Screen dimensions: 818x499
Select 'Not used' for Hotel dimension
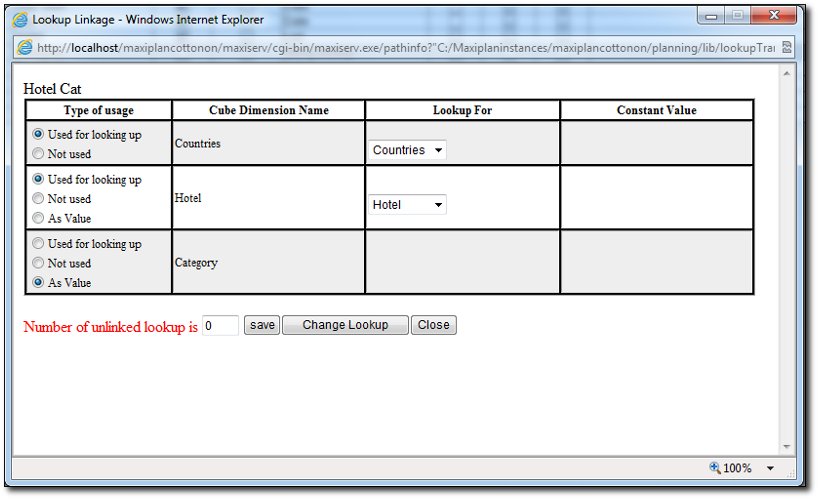click(x=38, y=199)
